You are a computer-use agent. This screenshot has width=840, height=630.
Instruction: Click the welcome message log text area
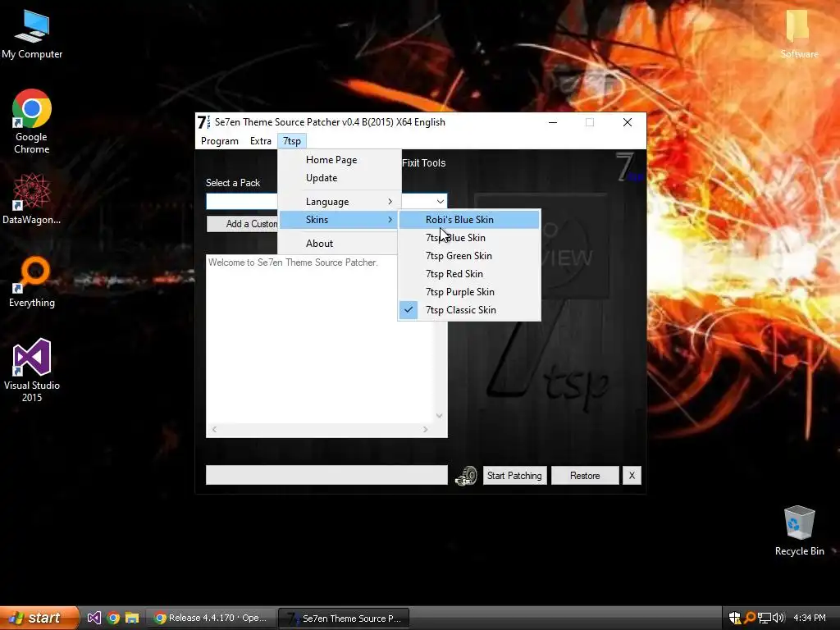click(x=321, y=339)
